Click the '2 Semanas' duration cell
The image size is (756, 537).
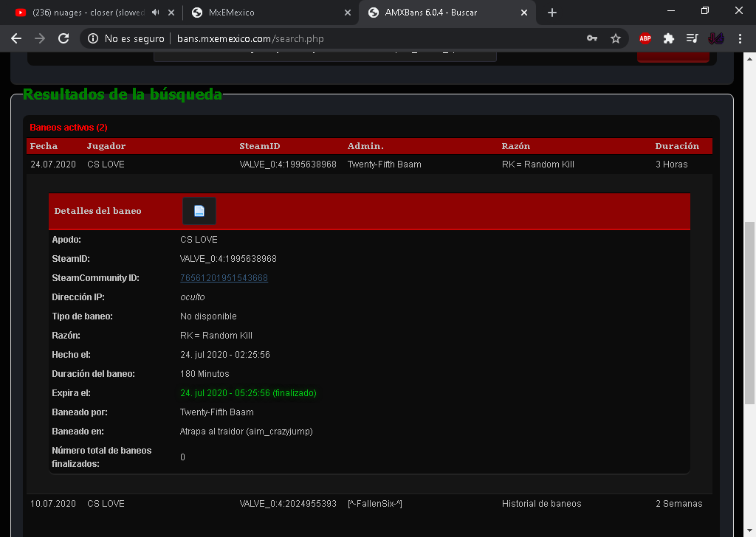tap(679, 504)
